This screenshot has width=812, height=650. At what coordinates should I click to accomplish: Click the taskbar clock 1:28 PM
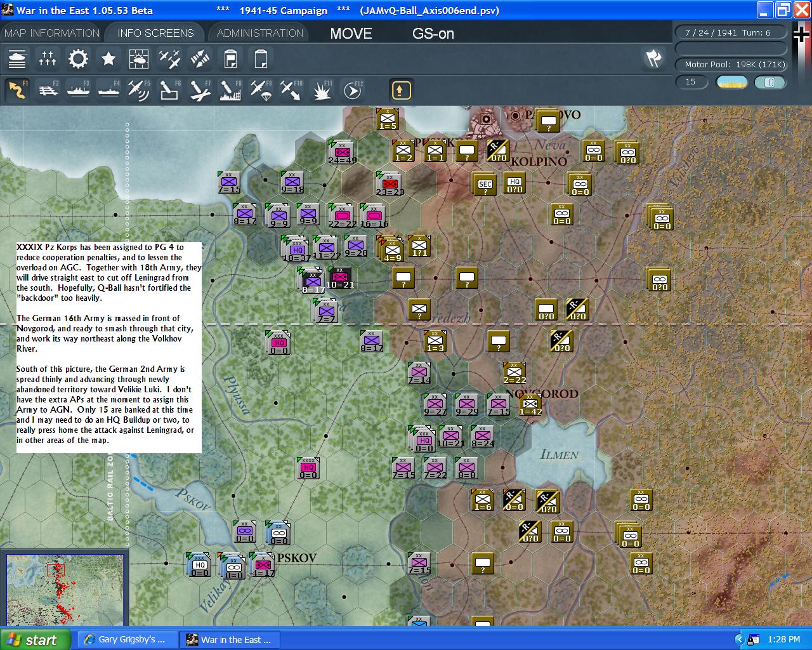783,640
